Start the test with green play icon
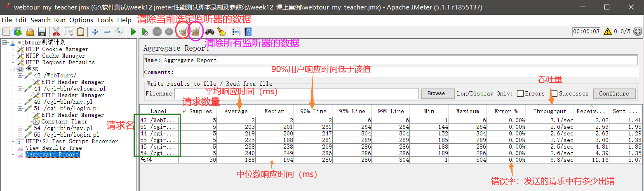The image size is (644, 191). click(133, 32)
